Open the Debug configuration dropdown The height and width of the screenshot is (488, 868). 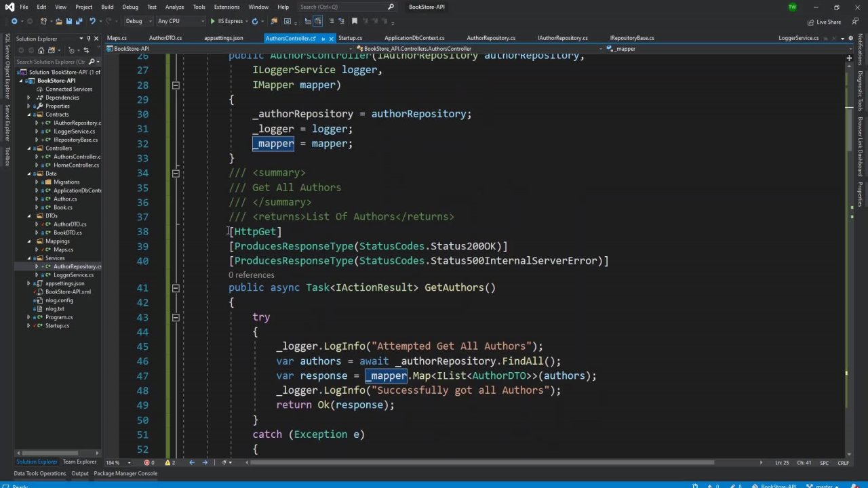(x=138, y=21)
